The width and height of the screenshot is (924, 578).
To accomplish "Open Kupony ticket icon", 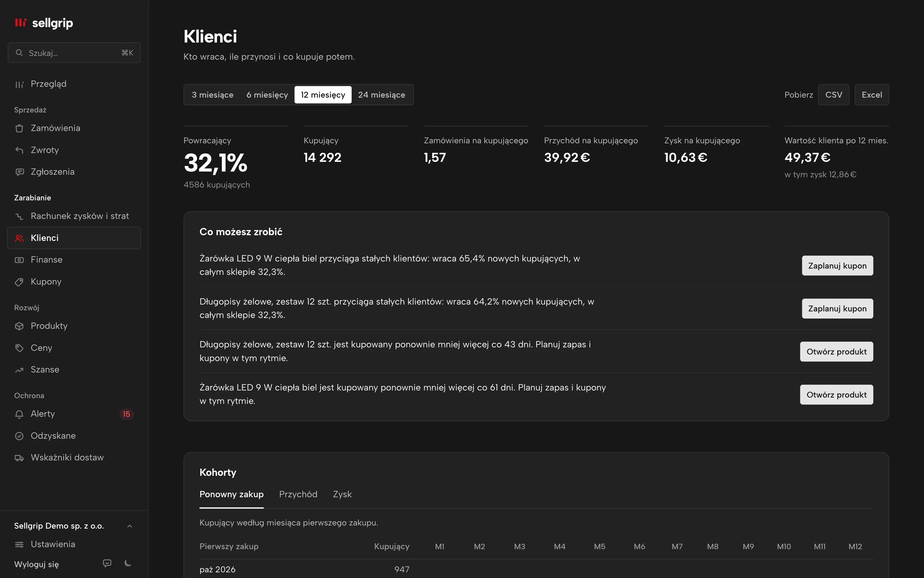I will (x=19, y=282).
